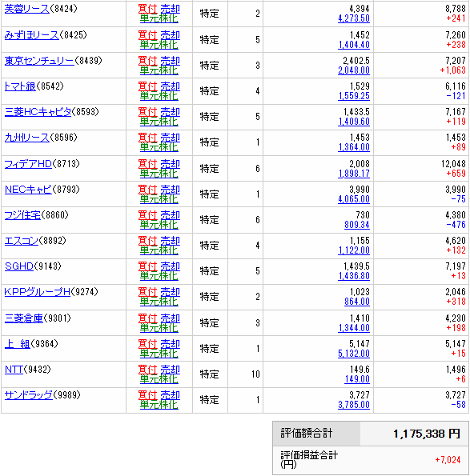Screen dimensions: 470x476
Task: Click 単元株化 in the サンドラッグ row
Action: click(x=159, y=405)
